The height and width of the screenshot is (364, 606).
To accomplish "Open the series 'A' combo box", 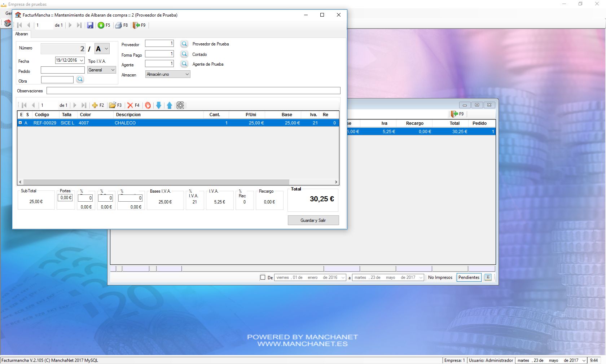I will (x=102, y=49).
